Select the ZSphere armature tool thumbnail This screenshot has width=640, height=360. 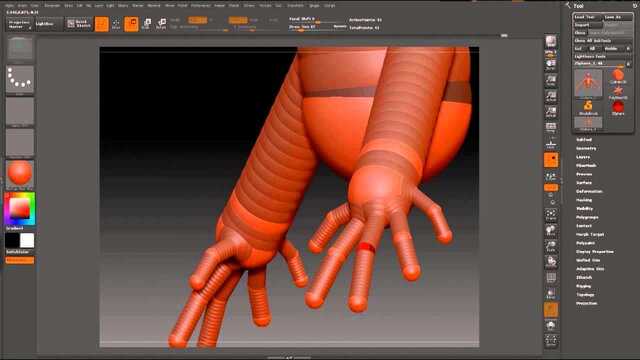(x=588, y=84)
